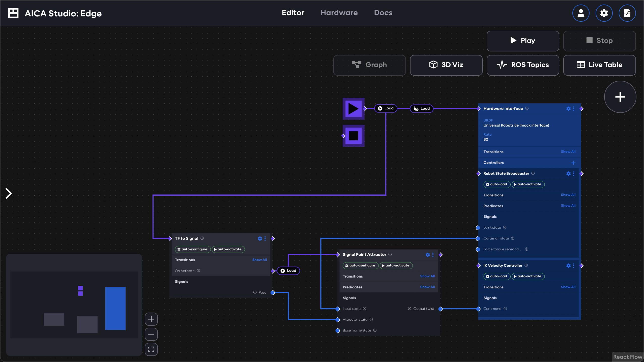Click the AICA Studio logo icon
Screen dimensions: 644x362
13,13
